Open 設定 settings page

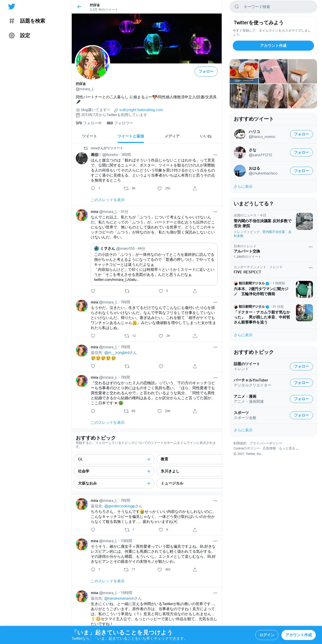tap(20, 35)
